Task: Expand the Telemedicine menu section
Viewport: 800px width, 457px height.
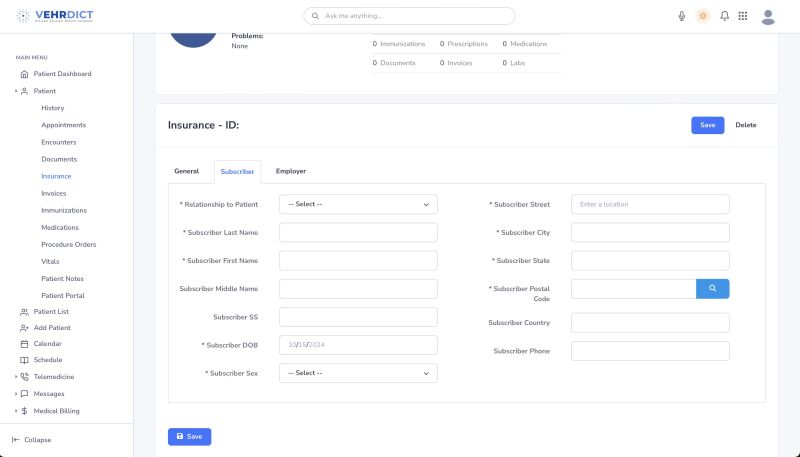Action: (53, 377)
